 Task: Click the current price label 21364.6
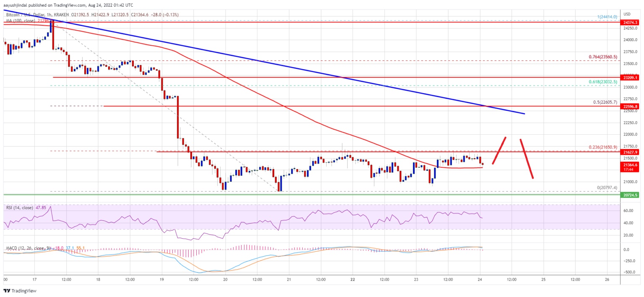pos(631,165)
